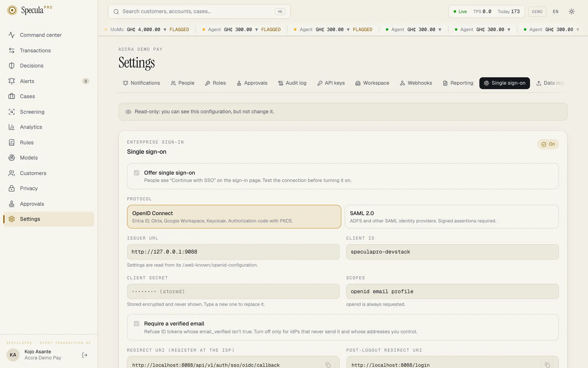
Task: Open Rules checklist icon
Action: coord(12,142)
